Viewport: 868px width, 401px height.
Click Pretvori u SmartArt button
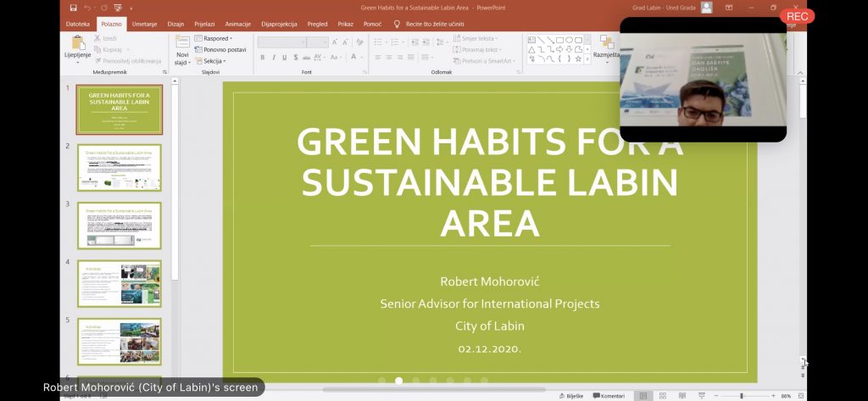pyautogui.click(x=485, y=61)
